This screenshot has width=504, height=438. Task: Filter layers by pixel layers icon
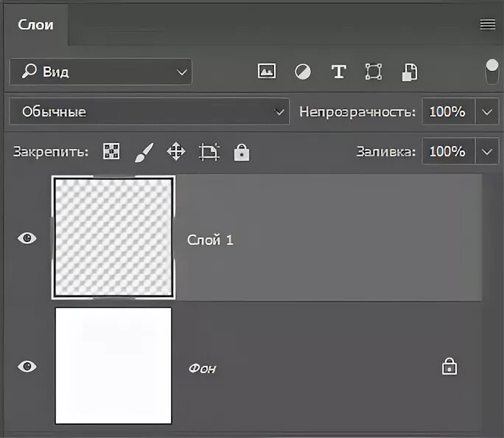tap(266, 72)
